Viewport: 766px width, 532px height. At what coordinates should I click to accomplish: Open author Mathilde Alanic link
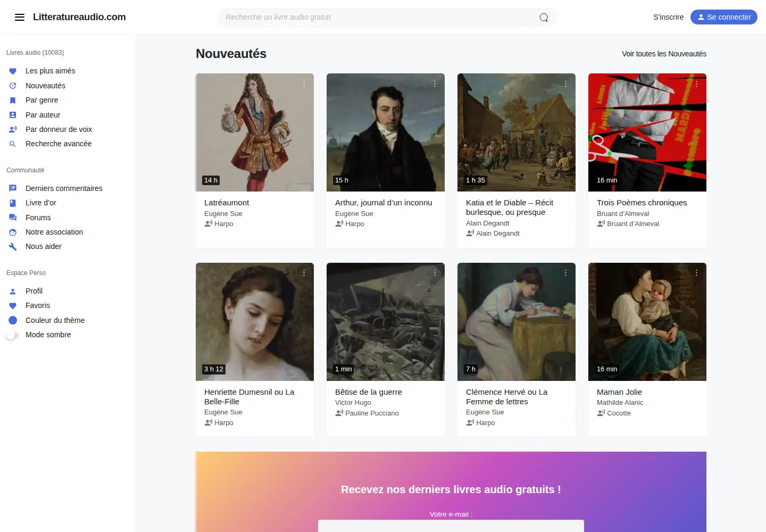pyautogui.click(x=620, y=403)
